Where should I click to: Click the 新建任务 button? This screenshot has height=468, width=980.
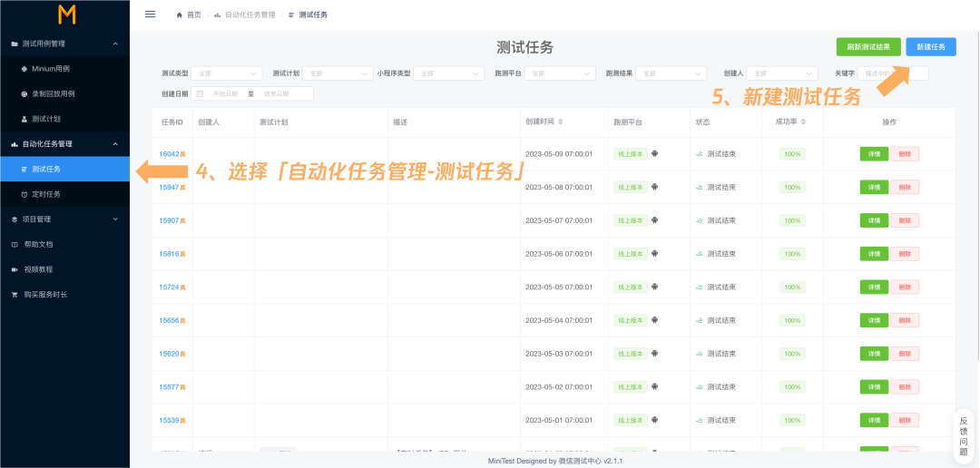pos(931,47)
